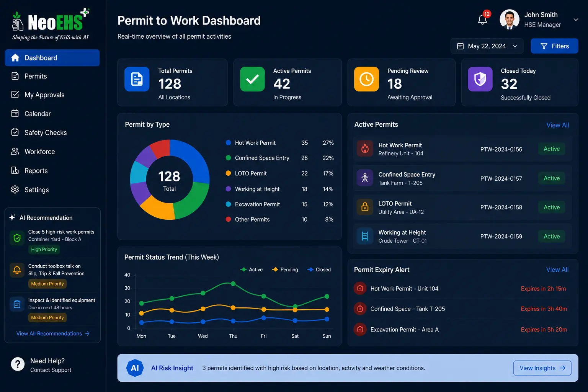Click the blue Hot Work Permit legend dot
This screenshot has height=392, width=588.
click(228, 142)
